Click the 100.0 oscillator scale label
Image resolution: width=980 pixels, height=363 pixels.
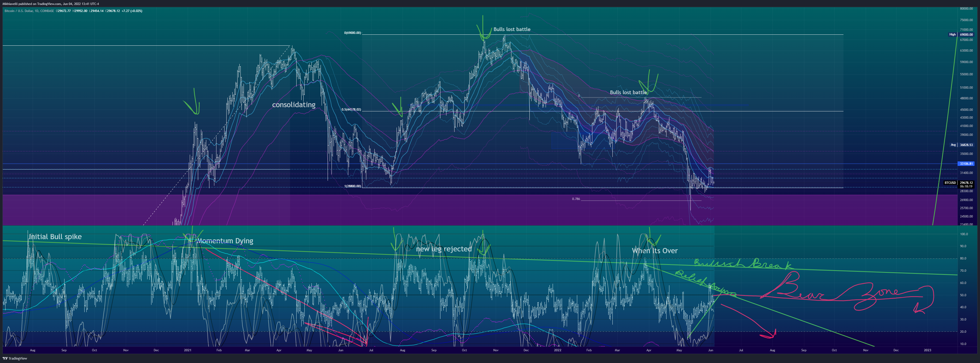(964, 234)
